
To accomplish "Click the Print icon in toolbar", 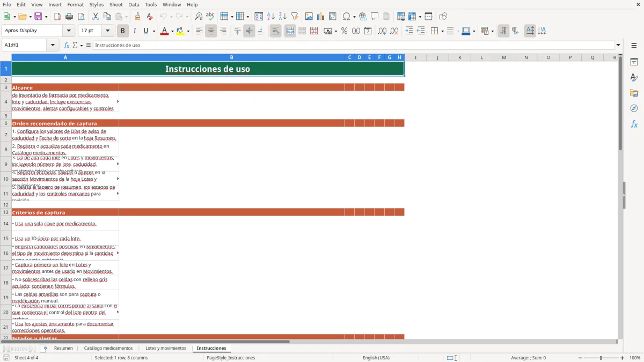I will [x=69, y=17].
